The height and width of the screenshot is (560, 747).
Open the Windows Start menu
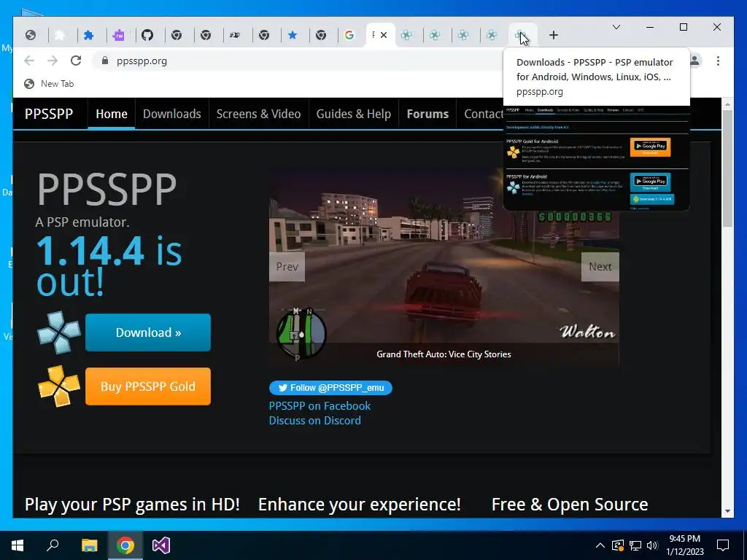tap(18, 545)
